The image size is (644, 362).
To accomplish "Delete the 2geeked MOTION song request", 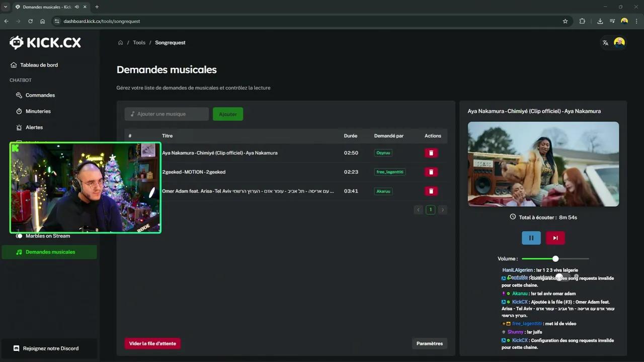I will [x=431, y=172].
